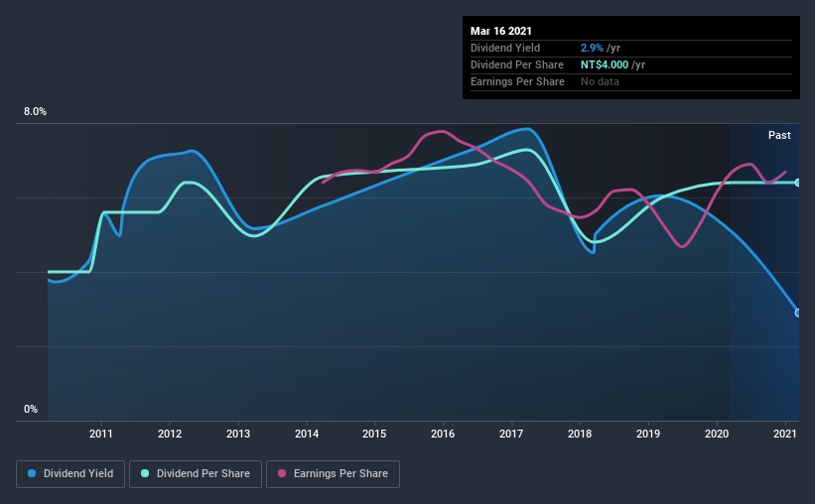
Task: Click the pink Earnings Per Share legend dot
Action: (x=282, y=473)
